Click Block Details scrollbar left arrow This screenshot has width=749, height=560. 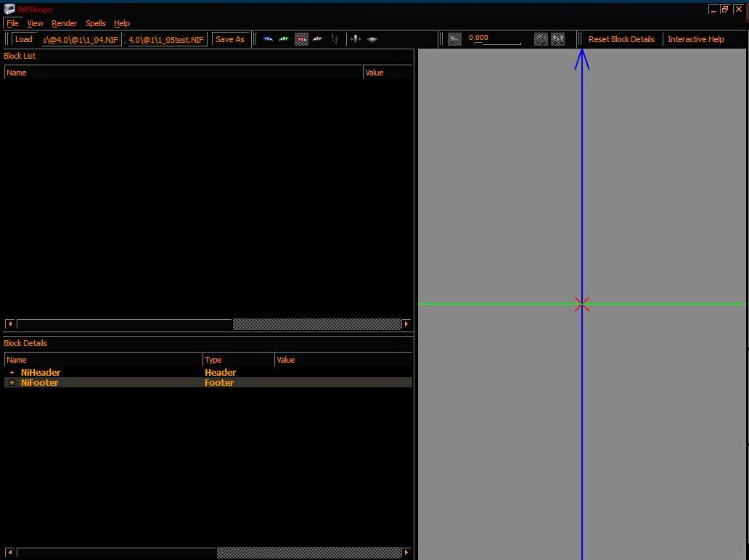(10, 552)
